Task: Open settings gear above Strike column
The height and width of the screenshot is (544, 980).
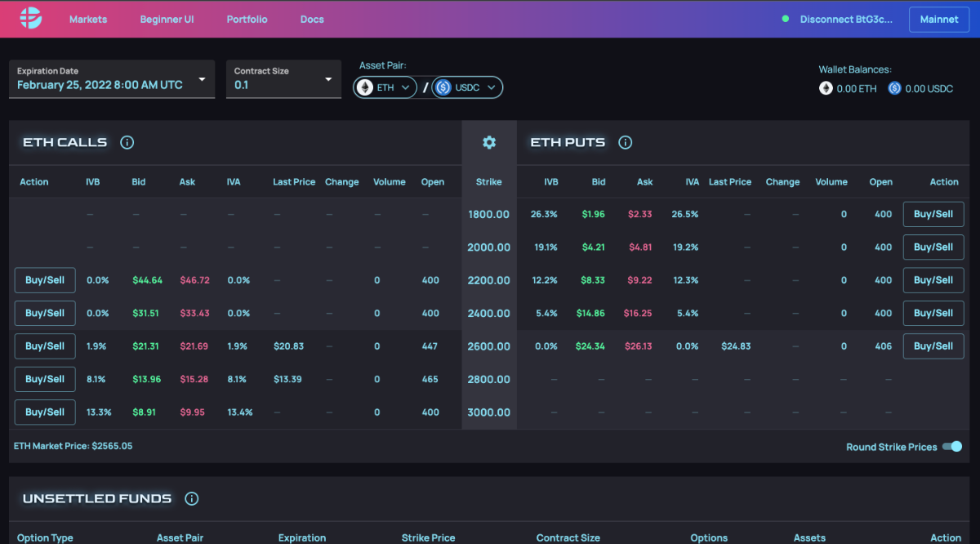Action: (x=489, y=142)
